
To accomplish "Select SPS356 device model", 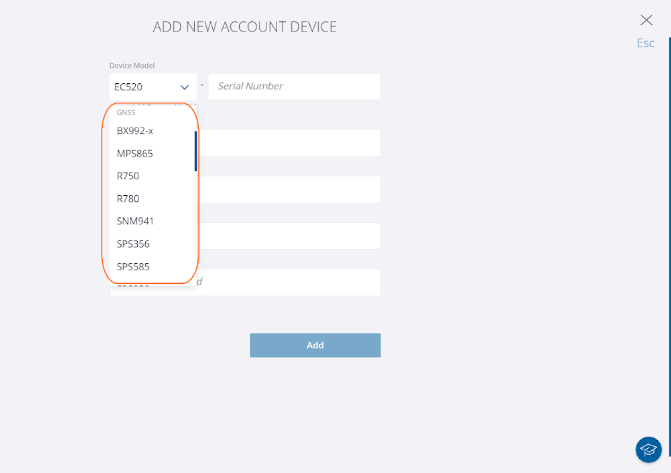I will (x=133, y=243).
